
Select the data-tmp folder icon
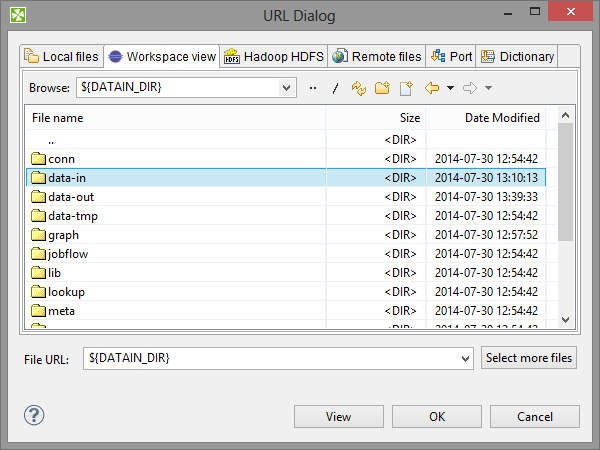tap(38, 216)
